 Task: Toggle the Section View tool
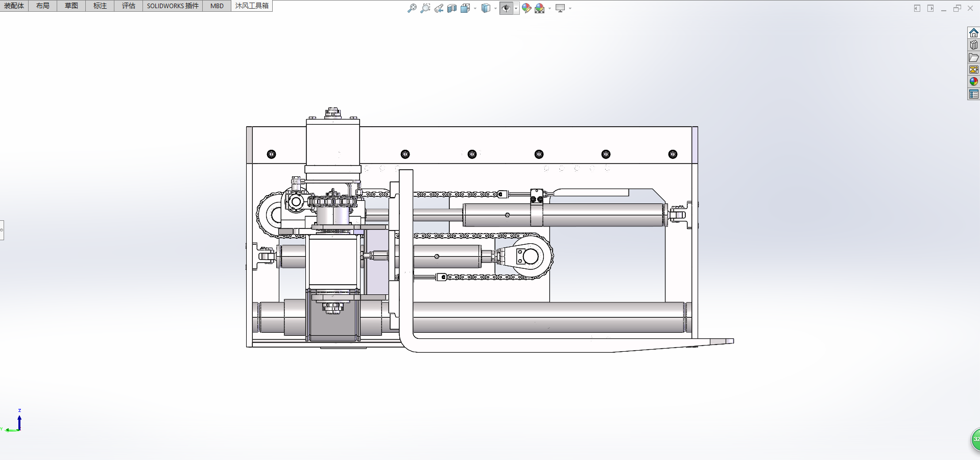(452, 8)
